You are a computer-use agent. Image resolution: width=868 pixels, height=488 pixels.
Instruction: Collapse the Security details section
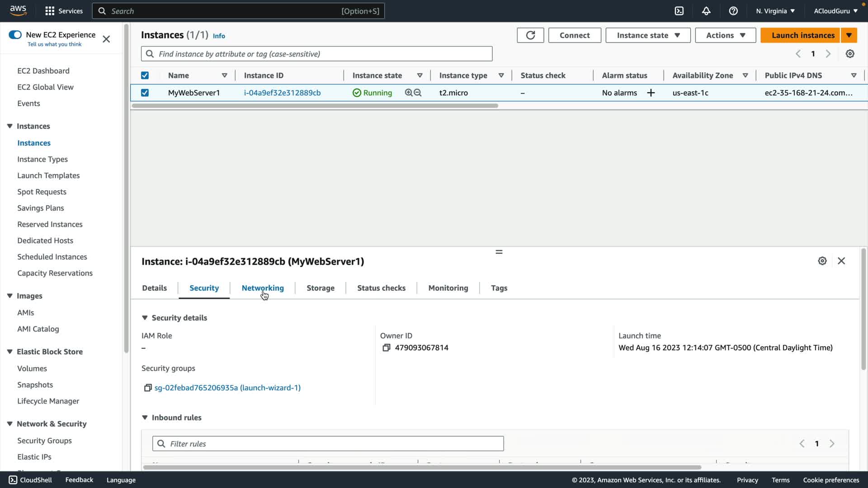coord(145,318)
